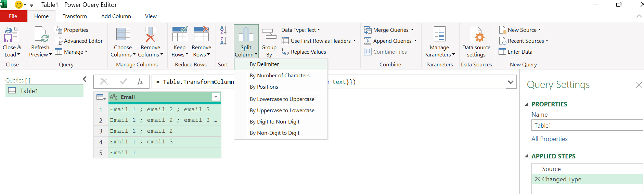Viewport: 644px width, 194px height.
Task: Choose By Delimiter from the split menu
Action: pos(281,64)
